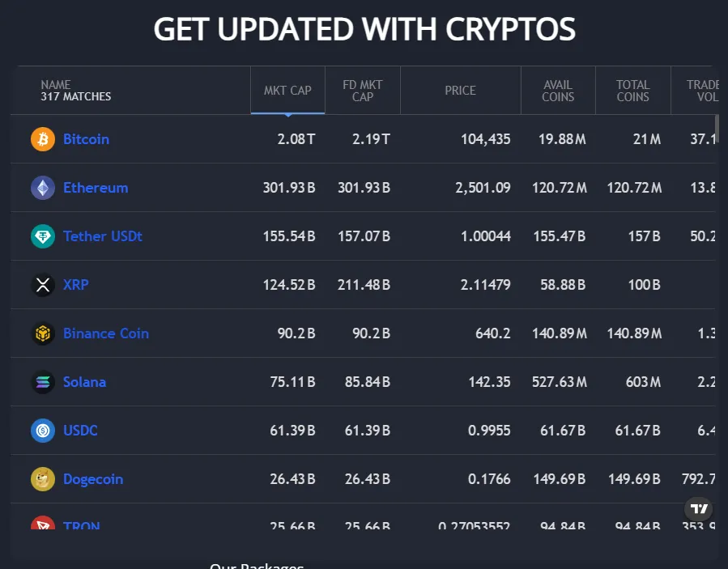Sort by the MKT CAP column
Screen dimensions: 728x569
pos(287,91)
